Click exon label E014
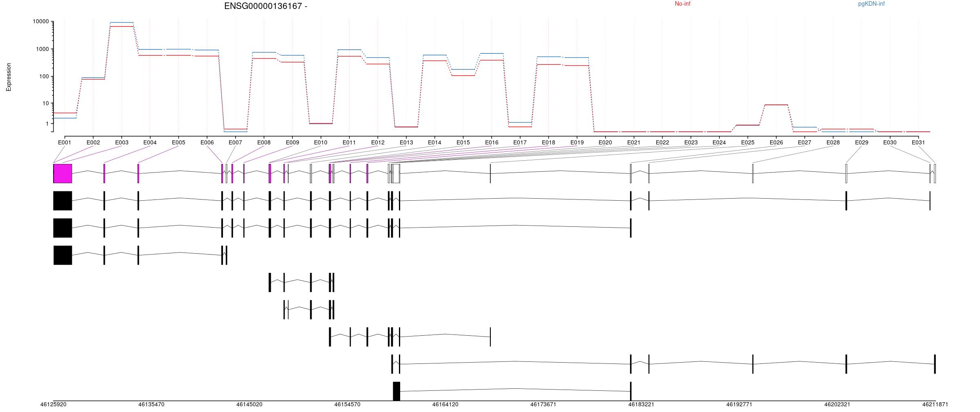Screen dimensions: 980x412 click(x=434, y=142)
